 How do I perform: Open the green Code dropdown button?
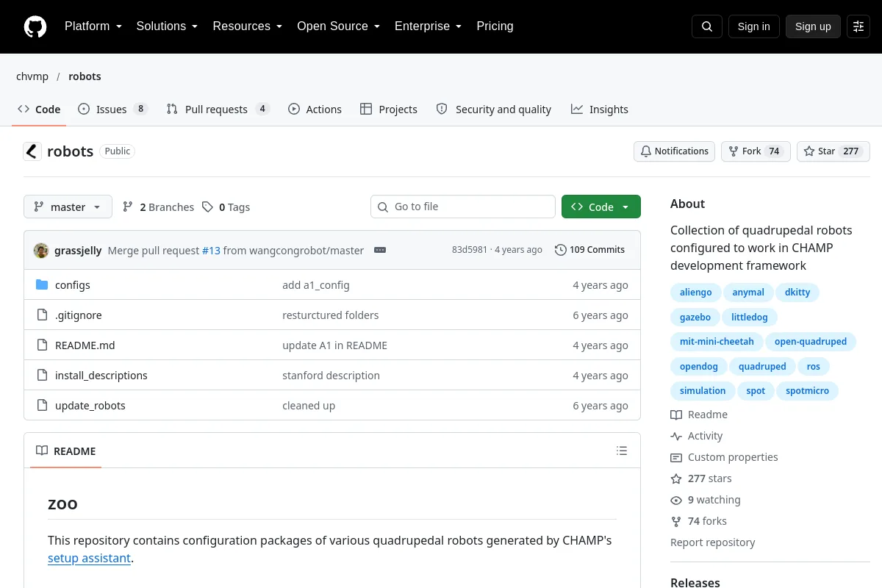click(x=601, y=207)
